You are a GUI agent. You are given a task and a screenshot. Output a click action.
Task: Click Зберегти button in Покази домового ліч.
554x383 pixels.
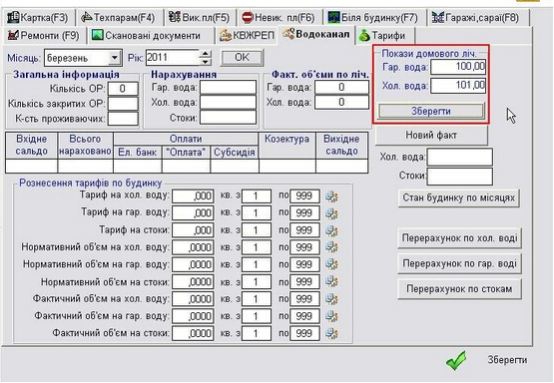pos(431,111)
